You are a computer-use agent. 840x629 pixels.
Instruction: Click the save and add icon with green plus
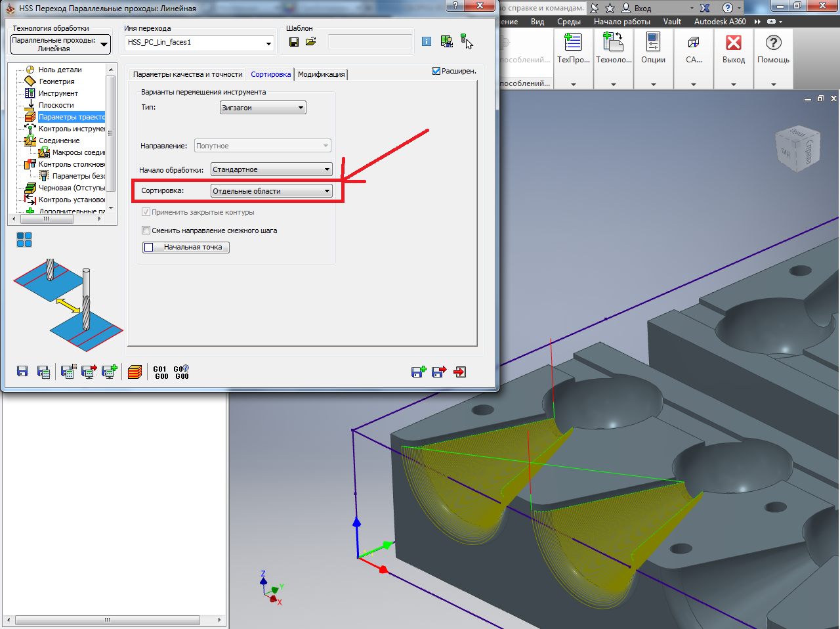419,372
